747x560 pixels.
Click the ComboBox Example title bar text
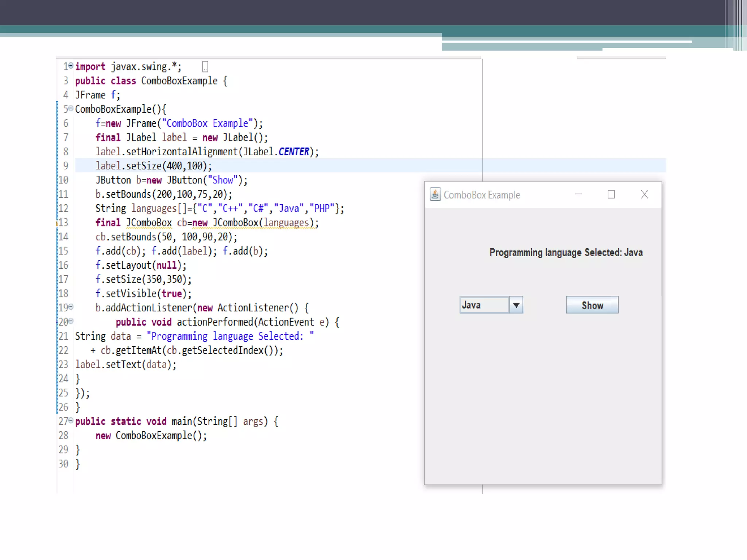[x=481, y=195]
